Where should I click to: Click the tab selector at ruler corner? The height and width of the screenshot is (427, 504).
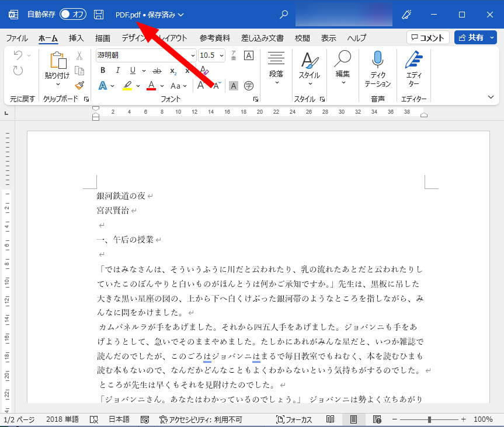(x=6, y=113)
